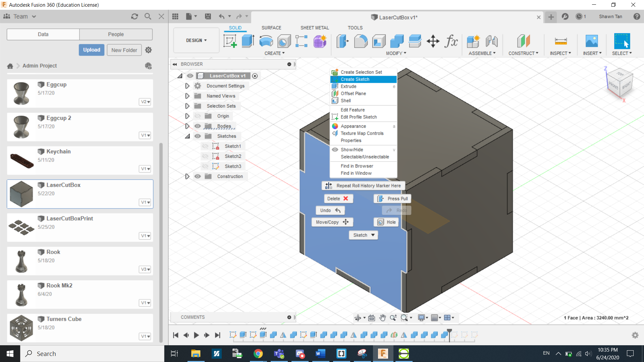Toggle visibility of Bodies folder
The width and height of the screenshot is (644, 362).
pos(198,126)
